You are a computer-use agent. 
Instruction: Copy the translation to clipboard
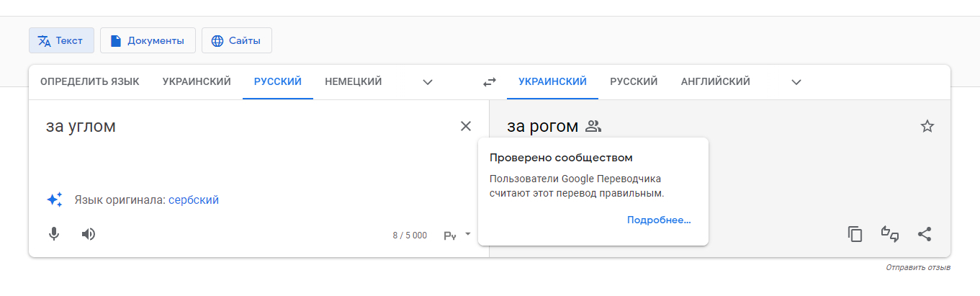(x=855, y=234)
